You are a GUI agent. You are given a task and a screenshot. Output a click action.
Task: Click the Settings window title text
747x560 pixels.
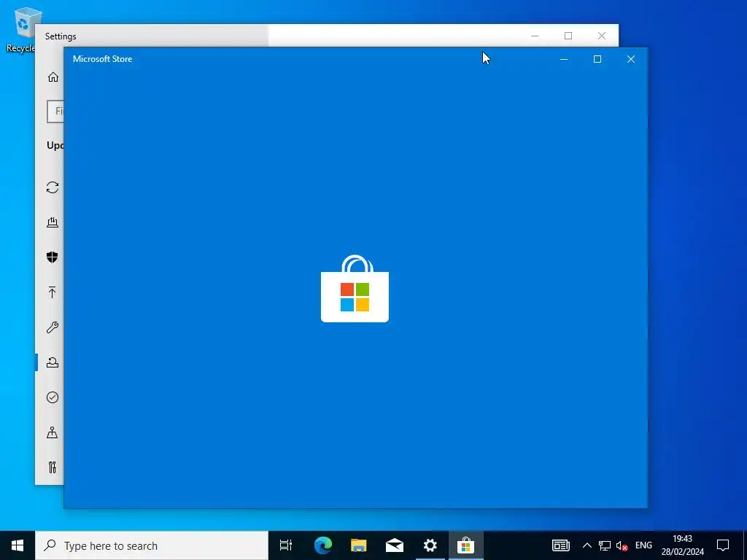point(61,36)
